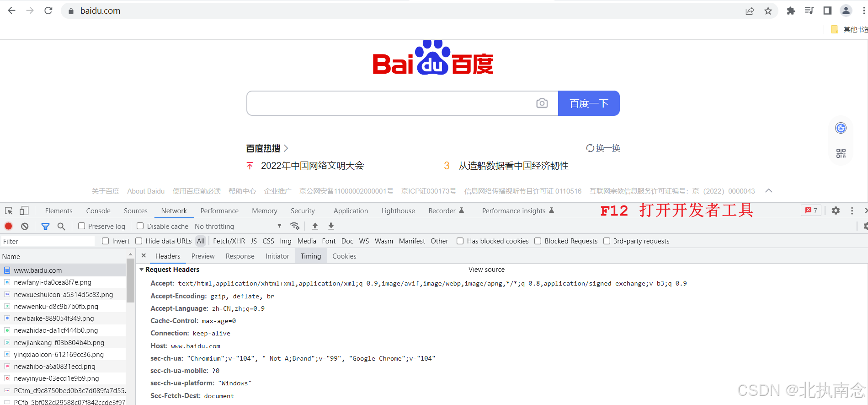This screenshot has height=405, width=868.
Task: Check Hide data URLs
Action: point(139,241)
